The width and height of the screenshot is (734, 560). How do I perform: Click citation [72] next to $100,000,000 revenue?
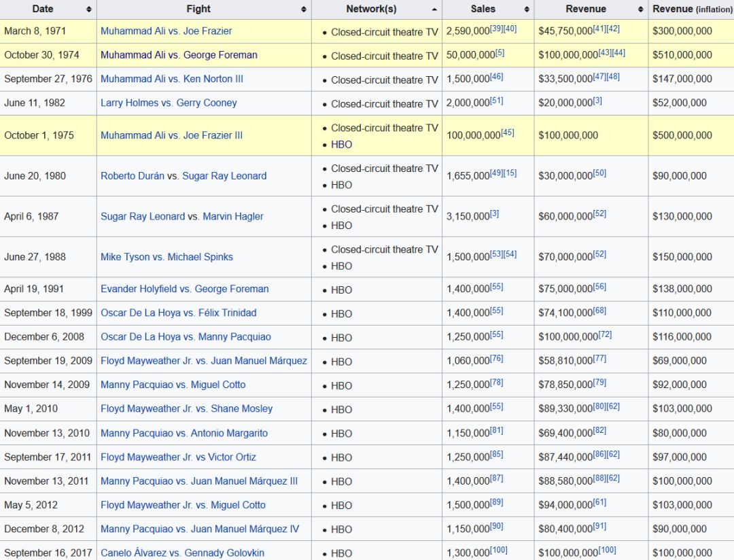(x=605, y=334)
